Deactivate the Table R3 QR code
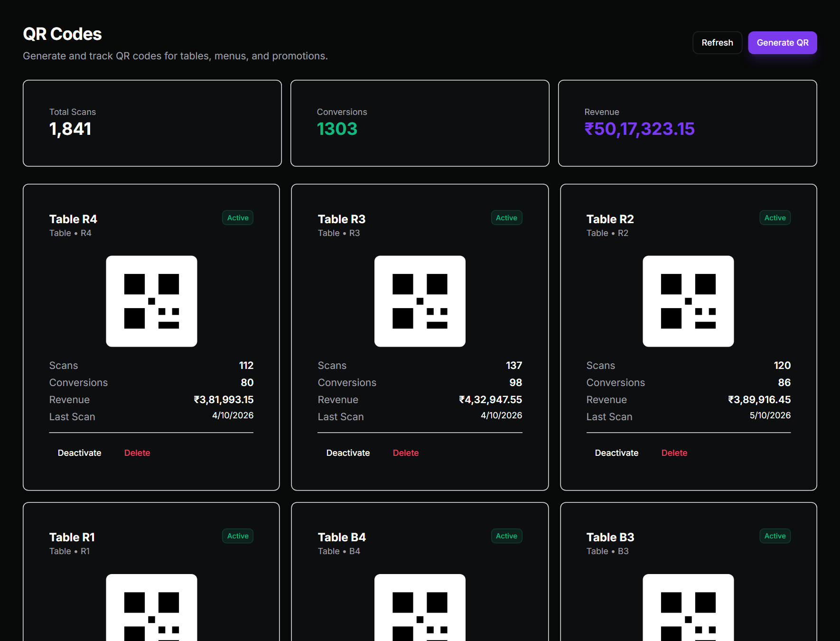The image size is (840, 641). pyautogui.click(x=348, y=453)
